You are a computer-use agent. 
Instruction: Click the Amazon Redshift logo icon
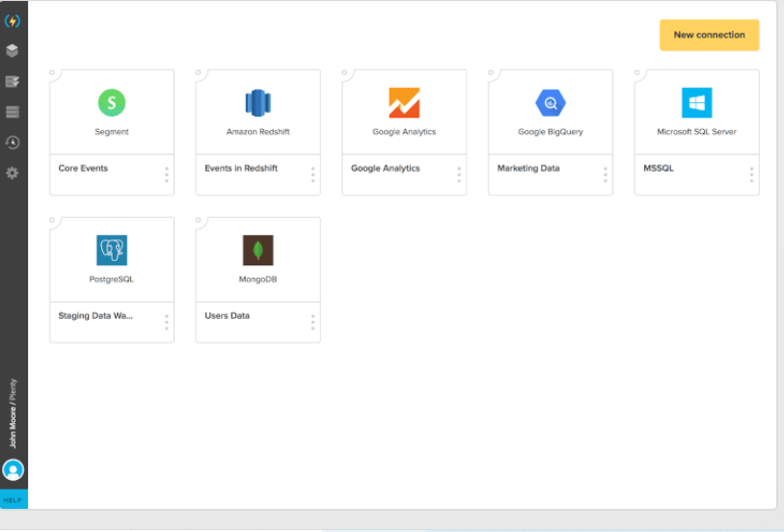tap(257, 102)
